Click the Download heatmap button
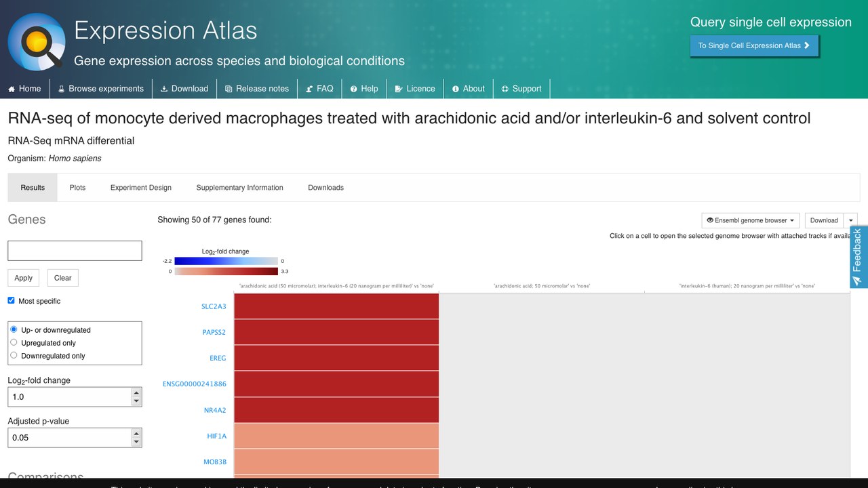The height and width of the screenshot is (488, 868). 824,220
